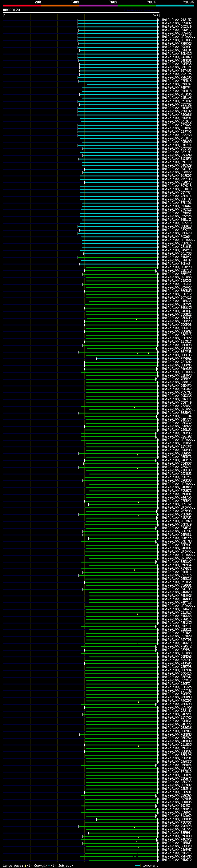Select the UniRef100_C1E106 label
Screen dimensions: 197x868
pyautogui.click(x=177, y=98)
